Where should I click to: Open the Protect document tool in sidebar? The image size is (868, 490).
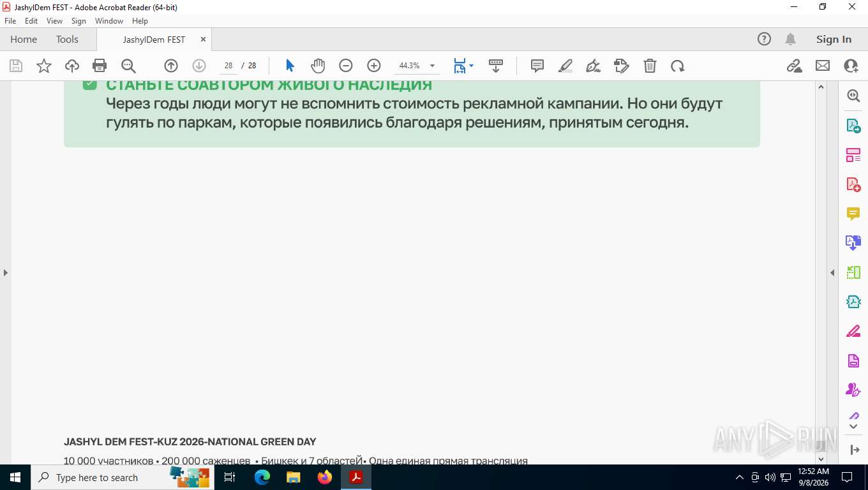(853, 360)
